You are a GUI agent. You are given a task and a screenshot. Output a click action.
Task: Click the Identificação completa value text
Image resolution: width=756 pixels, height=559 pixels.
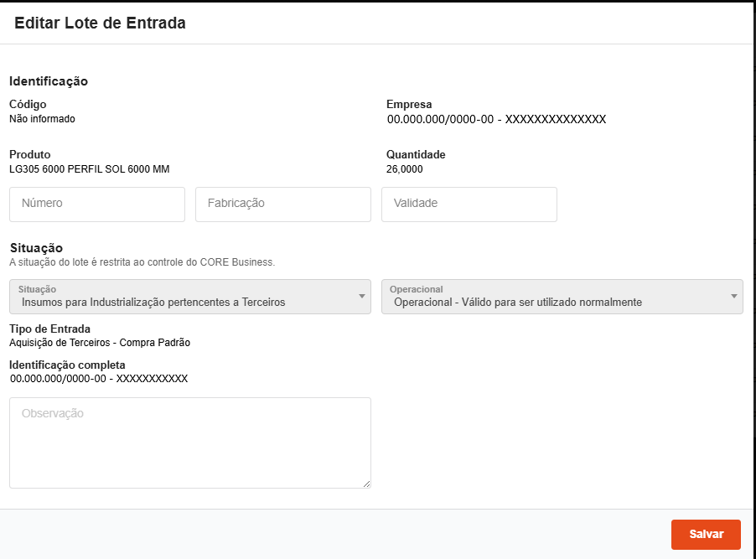tap(98, 379)
